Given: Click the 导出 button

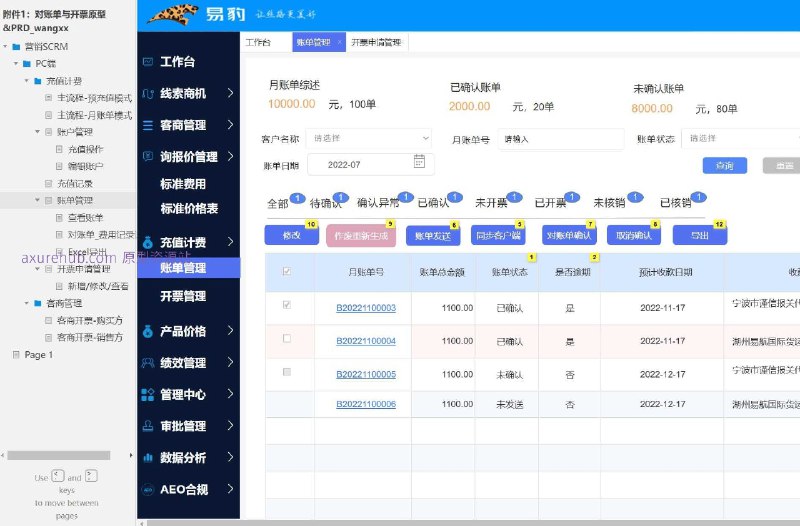Looking at the screenshot, I should point(700,235).
